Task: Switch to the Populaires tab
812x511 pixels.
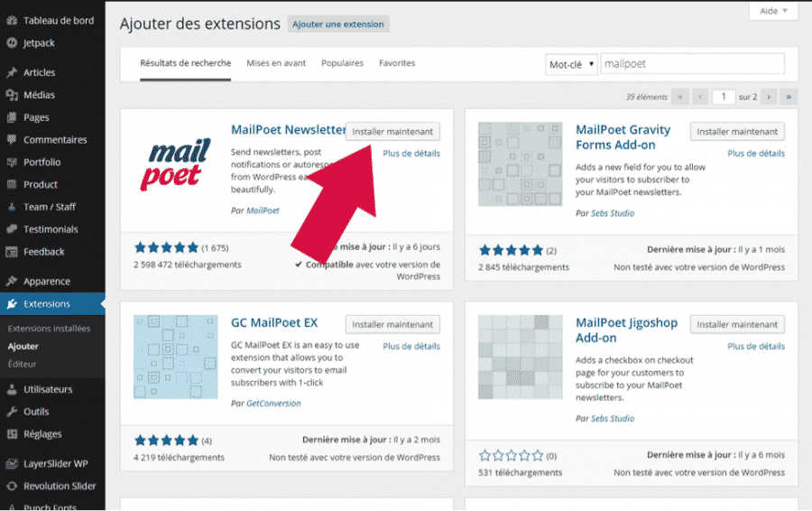Action: coord(342,63)
